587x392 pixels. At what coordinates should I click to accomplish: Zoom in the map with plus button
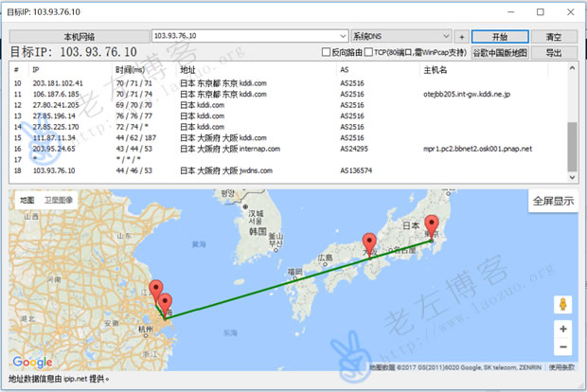(563, 329)
